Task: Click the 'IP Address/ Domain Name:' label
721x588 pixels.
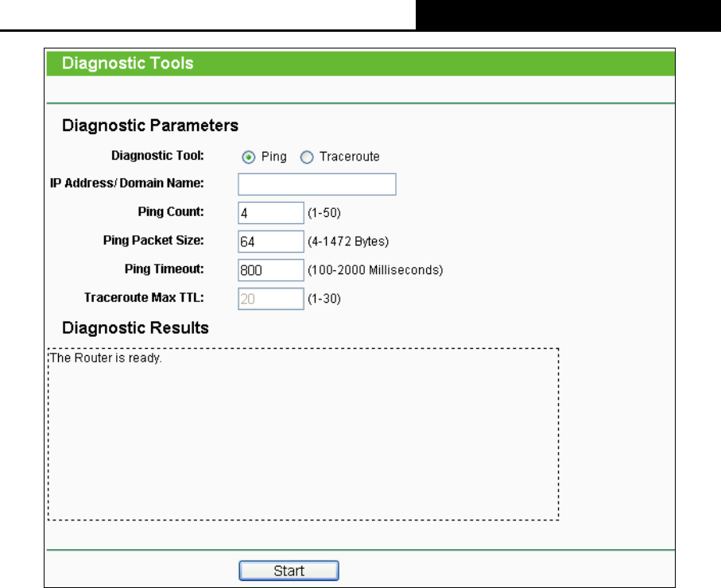Action: point(127,183)
